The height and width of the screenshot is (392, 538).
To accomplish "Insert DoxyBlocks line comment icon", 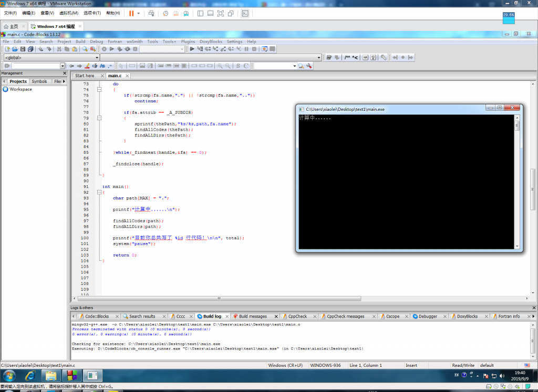I will (355, 58).
